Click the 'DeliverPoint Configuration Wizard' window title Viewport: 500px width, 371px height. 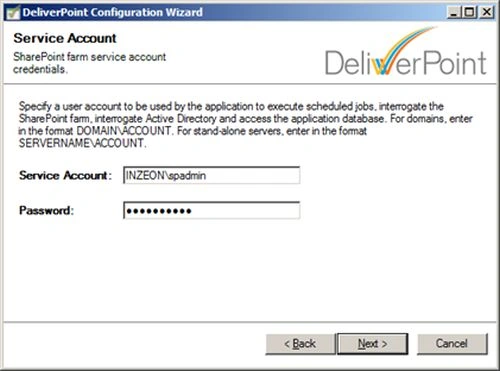coord(113,13)
